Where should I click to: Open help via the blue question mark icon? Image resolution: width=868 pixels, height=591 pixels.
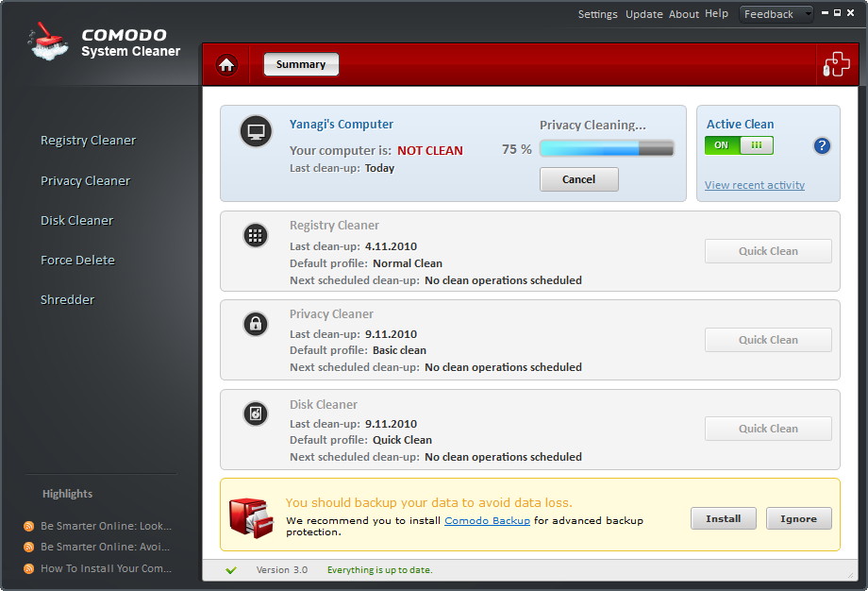822,145
